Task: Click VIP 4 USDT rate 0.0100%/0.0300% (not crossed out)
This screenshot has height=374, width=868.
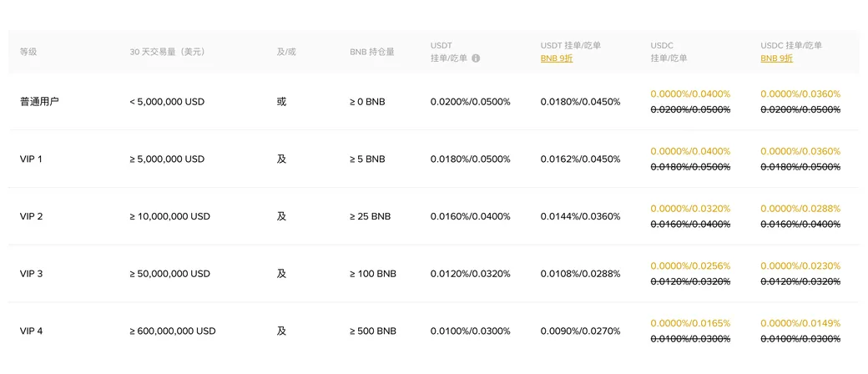Action: pos(470,331)
